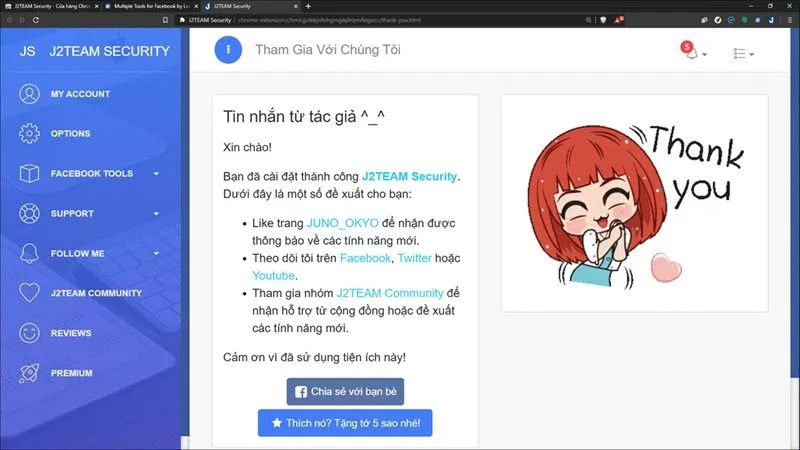The width and height of the screenshot is (800, 450).
Task: Expand the Follow Me submenu arrow
Action: (x=156, y=253)
